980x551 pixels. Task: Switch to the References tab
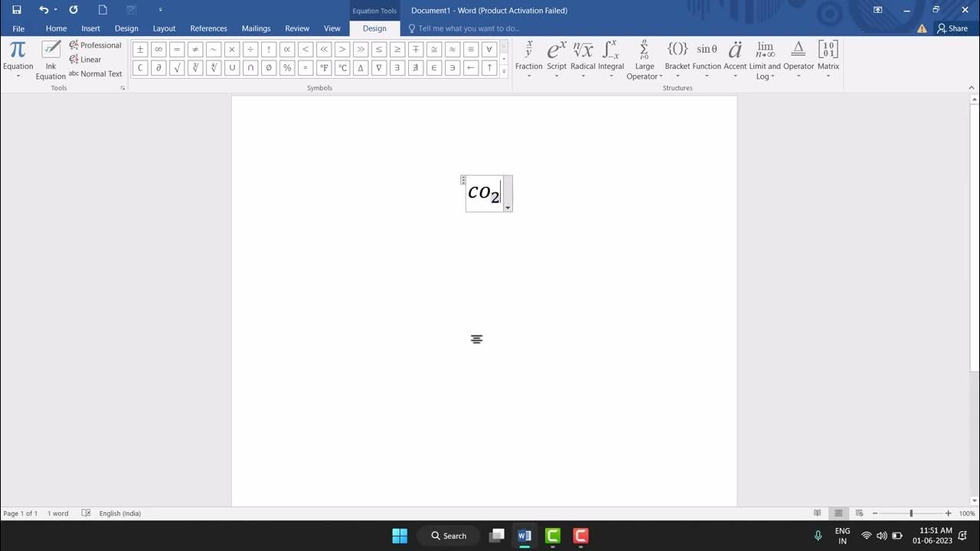tap(209, 28)
